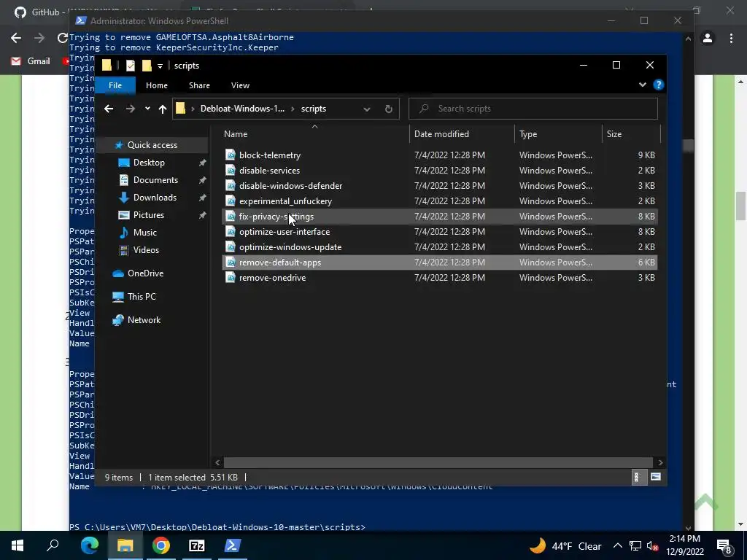The width and height of the screenshot is (747, 560).
Task: Show hidden tray icons chevron
Action: pyautogui.click(x=617, y=545)
